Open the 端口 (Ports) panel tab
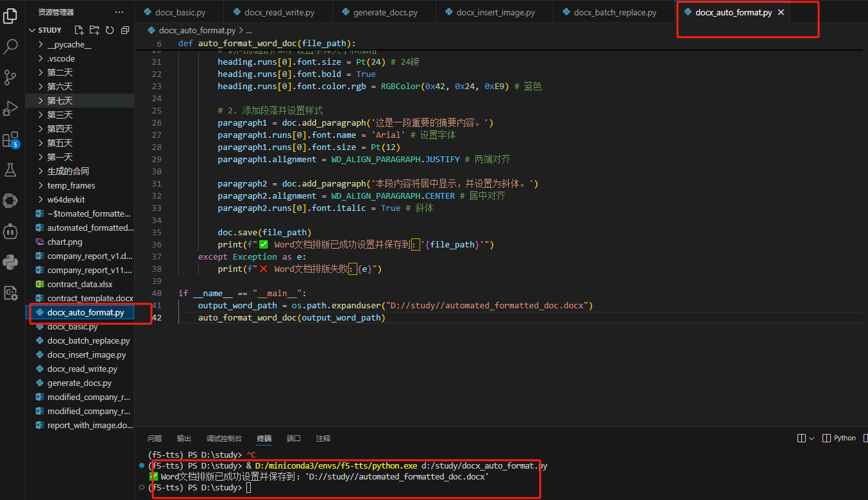 294,438
